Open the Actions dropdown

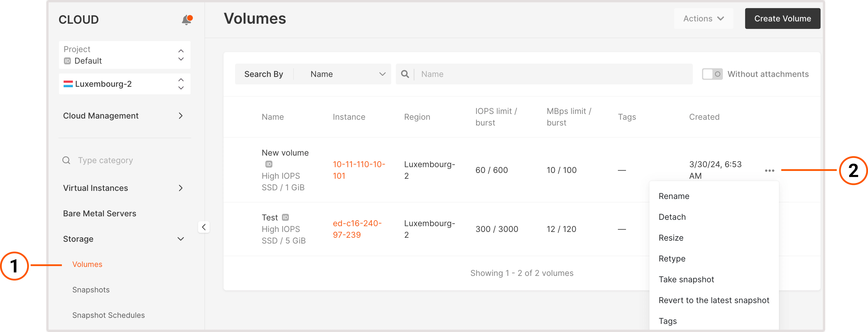tap(703, 19)
